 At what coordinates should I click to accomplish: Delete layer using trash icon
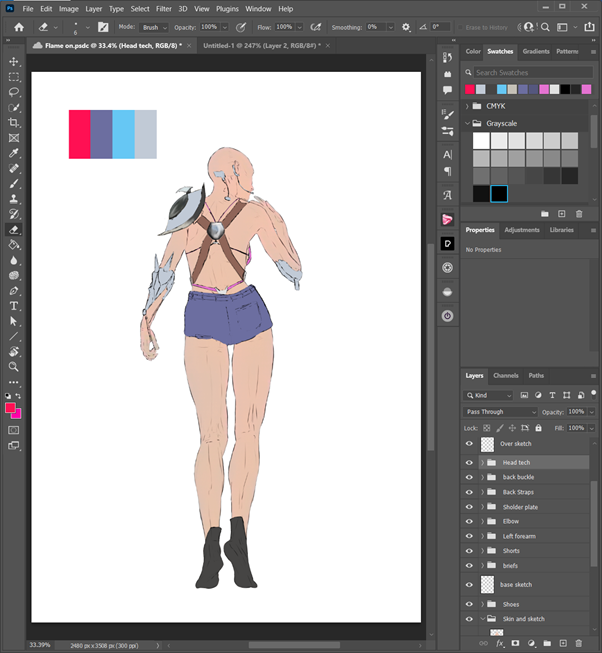(x=578, y=643)
